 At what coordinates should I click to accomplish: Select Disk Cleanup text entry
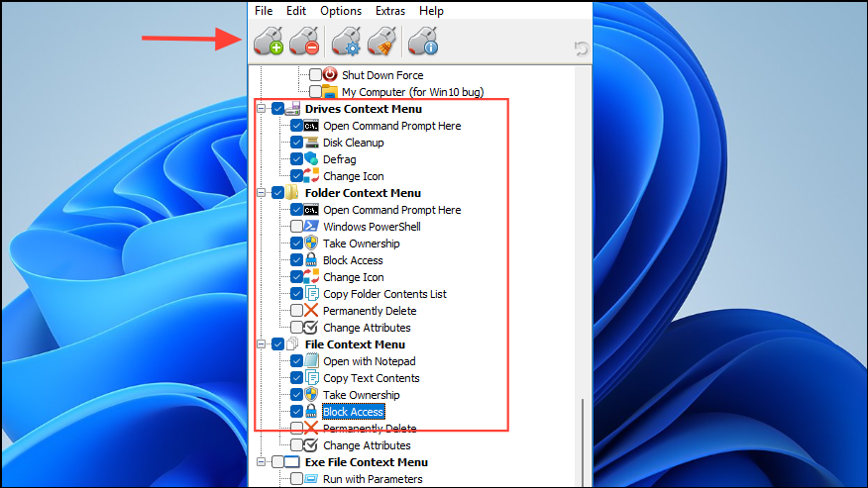354,143
